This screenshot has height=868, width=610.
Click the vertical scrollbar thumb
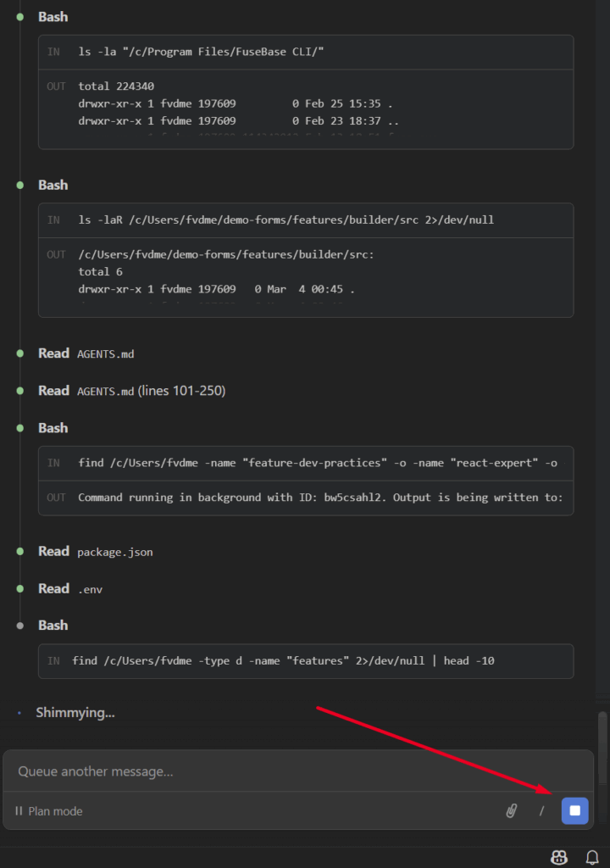click(602, 738)
